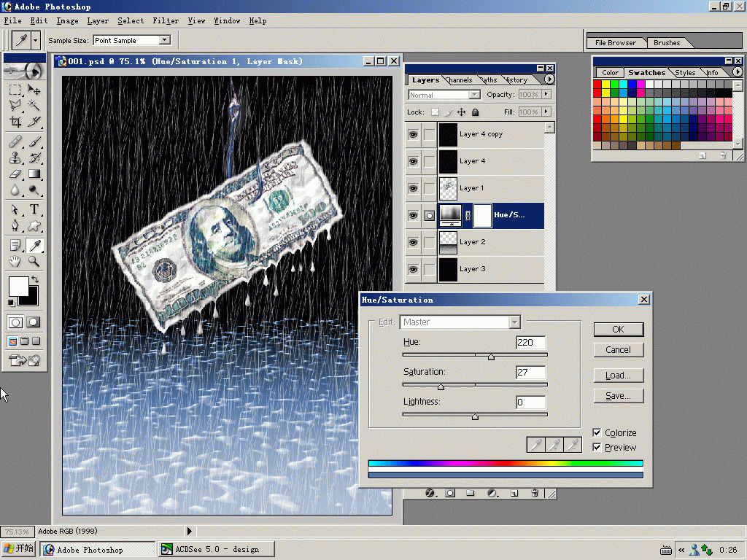Uncheck the Preview checkbox

click(x=597, y=447)
